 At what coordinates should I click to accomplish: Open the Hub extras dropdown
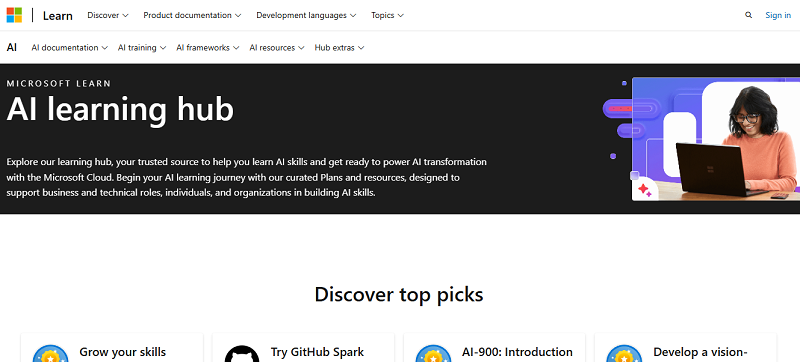pos(339,47)
